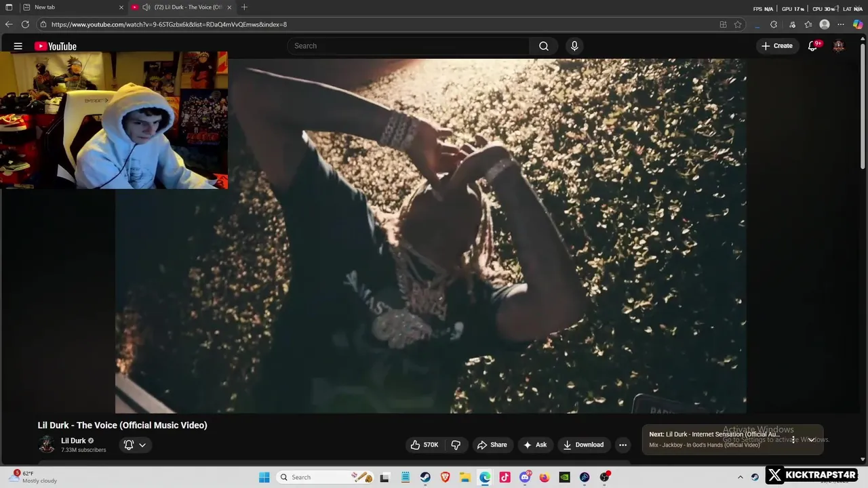The width and height of the screenshot is (868, 488).
Task: Launch Copilot from the toolbar
Action: pos(858,24)
